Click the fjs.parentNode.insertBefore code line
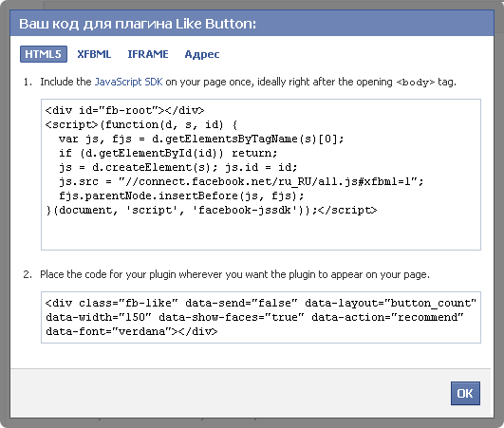This screenshot has width=504, height=428. pos(181,195)
